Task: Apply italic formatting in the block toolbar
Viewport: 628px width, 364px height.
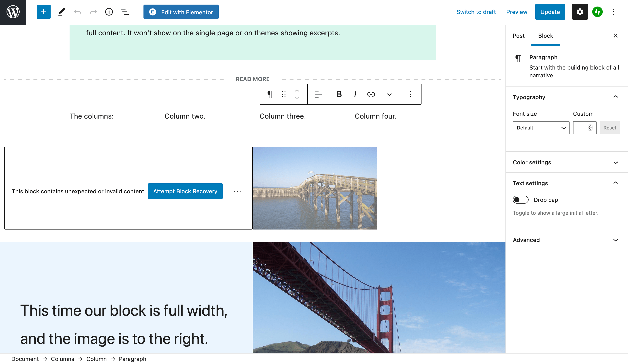Action: coord(355,94)
